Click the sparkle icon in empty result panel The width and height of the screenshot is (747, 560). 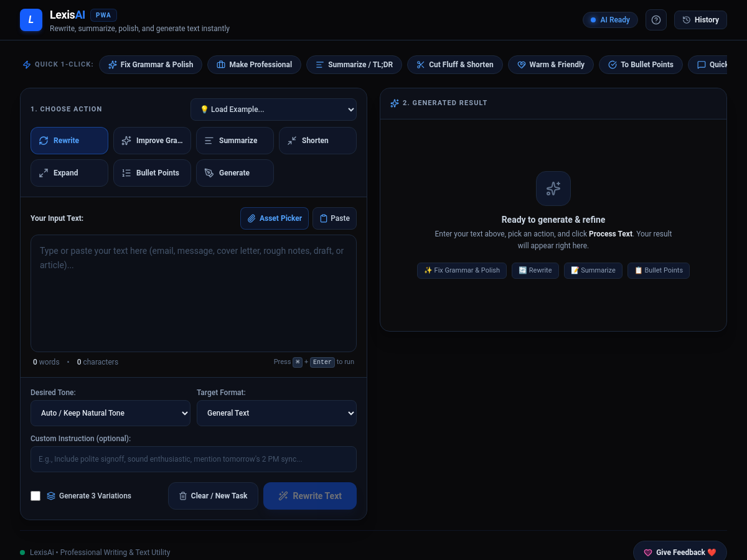(x=553, y=189)
